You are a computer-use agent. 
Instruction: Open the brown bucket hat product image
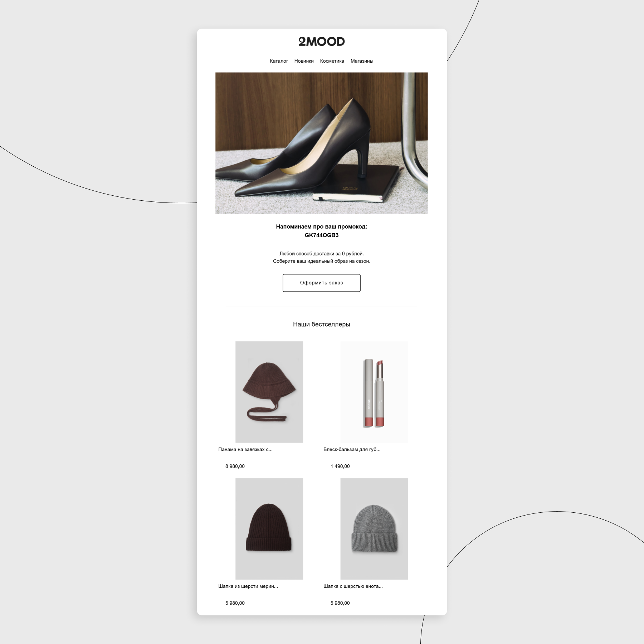pyautogui.click(x=269, y=392)
